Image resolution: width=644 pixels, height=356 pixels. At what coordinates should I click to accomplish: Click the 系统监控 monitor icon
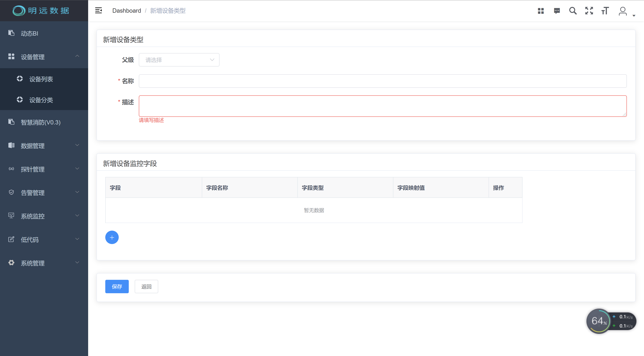click(x=11, y=216)
